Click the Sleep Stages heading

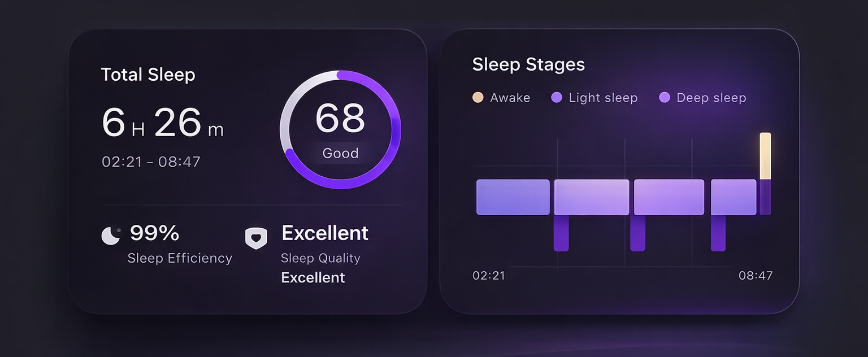(528, 64)
